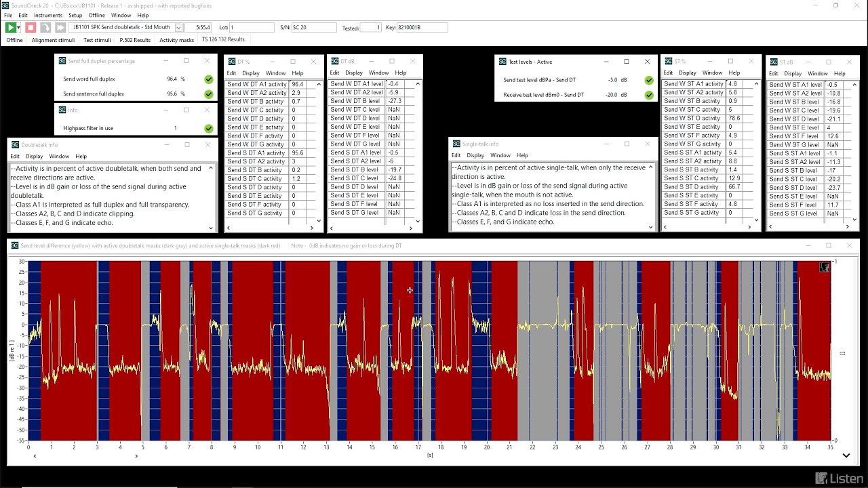Viewport: 868px width, 488px height.
Task: Click the scroll-up arrow in the ST dB table
Action: pyautogui.click(x=854, y=84)
